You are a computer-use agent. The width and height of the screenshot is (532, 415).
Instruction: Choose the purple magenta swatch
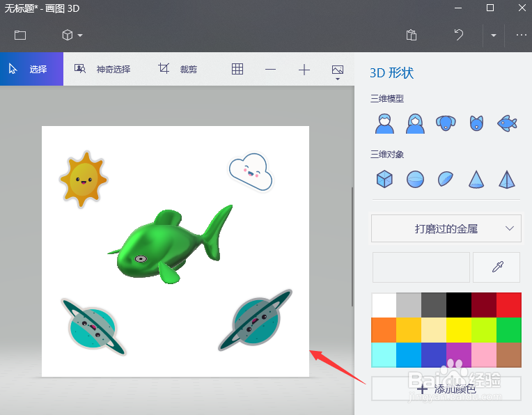pos(459,355)
